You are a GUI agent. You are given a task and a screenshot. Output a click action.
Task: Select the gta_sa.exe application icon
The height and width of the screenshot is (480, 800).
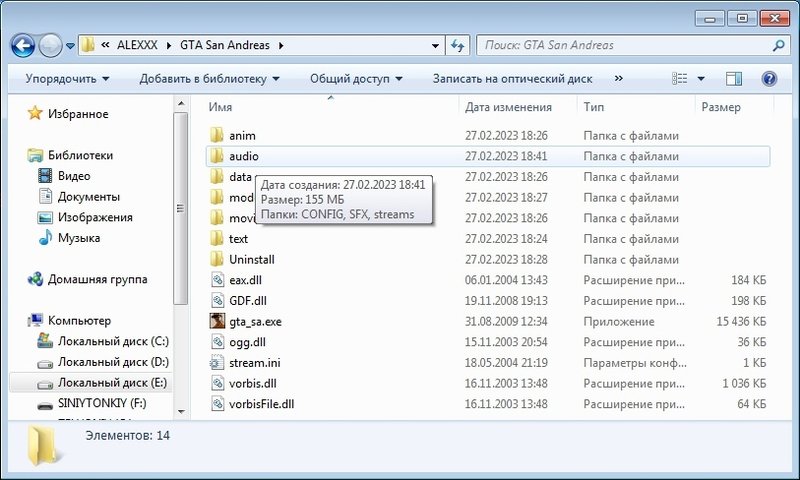tap(217, 321)
